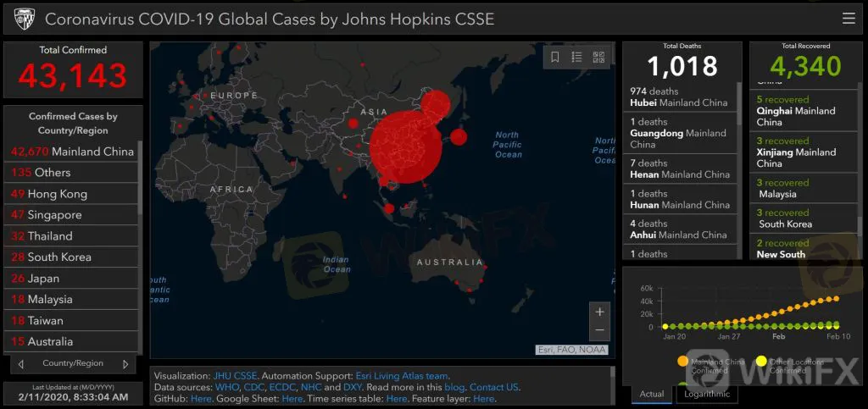Open the JHU CSSE link
The width and height of the screenshot is (868, 409).
pos(234,376)
